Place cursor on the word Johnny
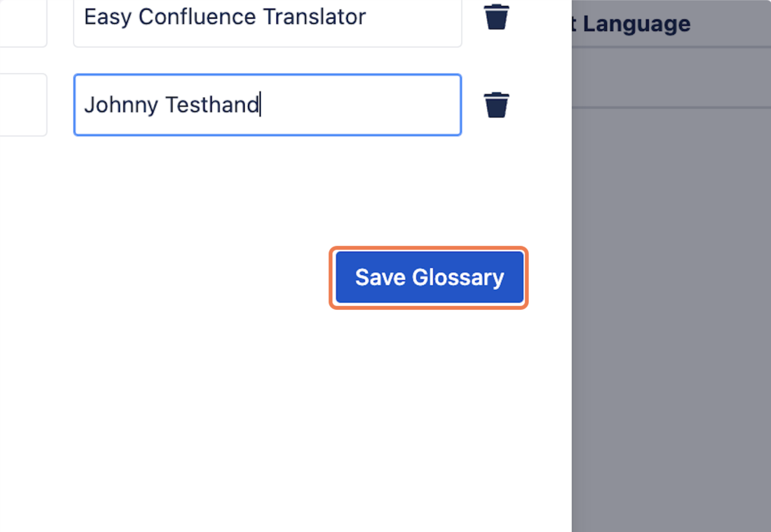This screenshot has height=532, width=771. click(121, 105)
